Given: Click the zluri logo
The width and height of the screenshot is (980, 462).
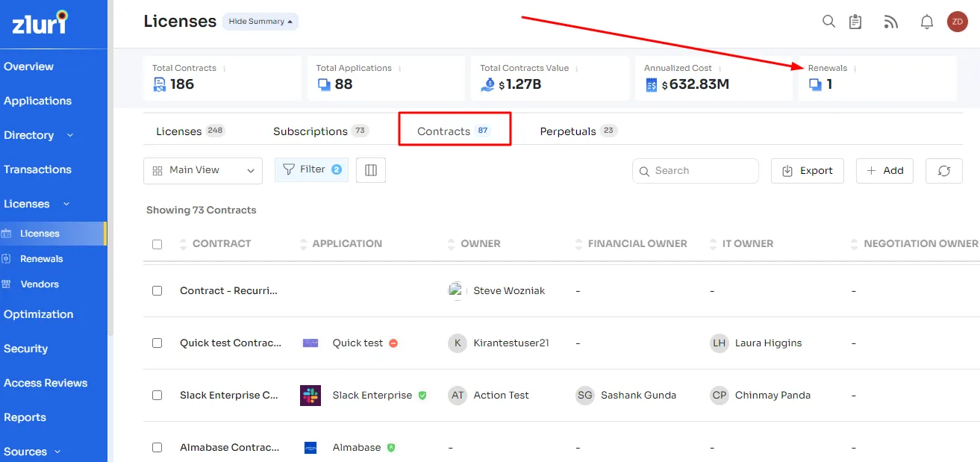Looking at the screenshot, I should [39, 22].
